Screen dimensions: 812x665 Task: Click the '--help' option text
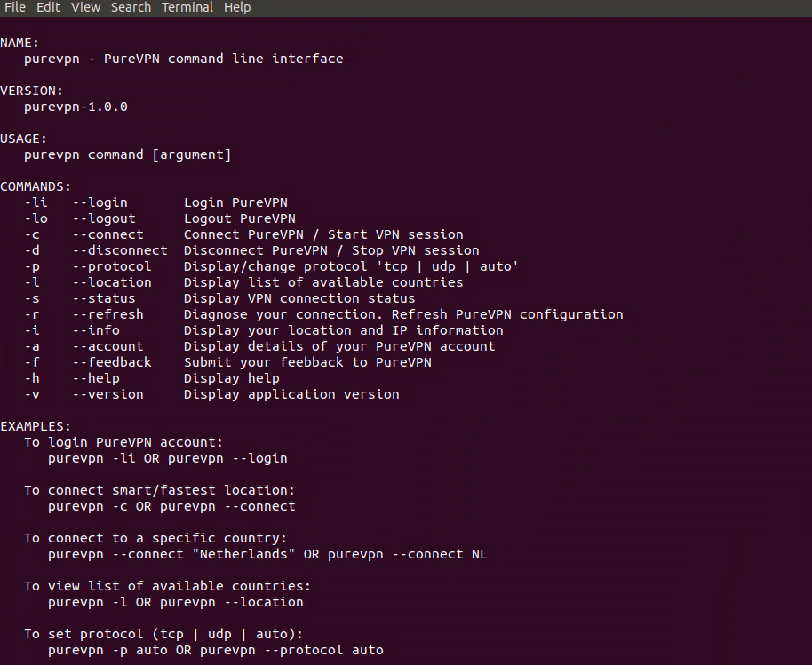coord(96,379)
